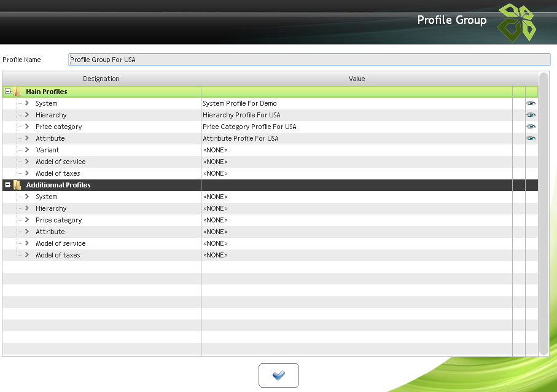Screen dimensions: 557x392
Task: Click into the Profile Name text field
Action: coord(309,60)
